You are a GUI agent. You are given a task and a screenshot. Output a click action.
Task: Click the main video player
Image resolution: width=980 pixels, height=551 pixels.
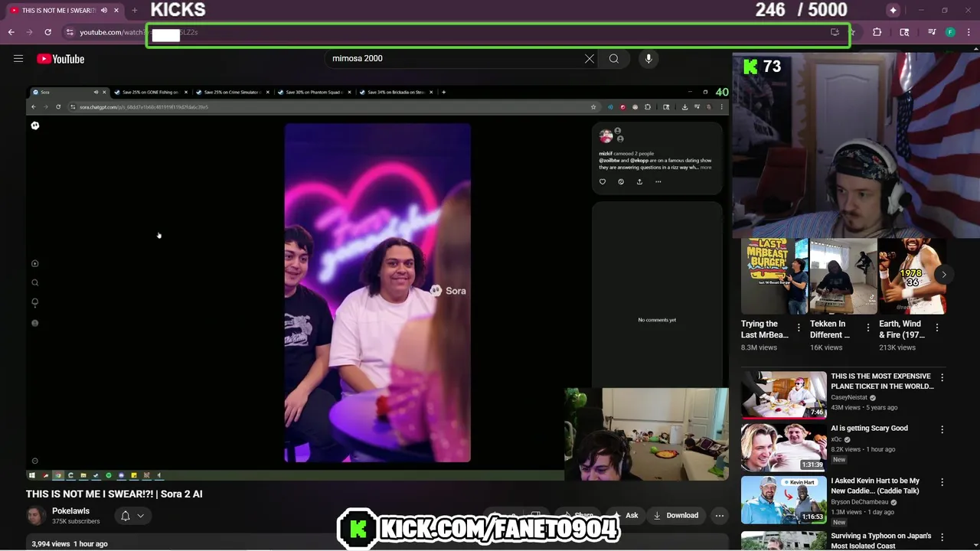[x=377, y=282]
